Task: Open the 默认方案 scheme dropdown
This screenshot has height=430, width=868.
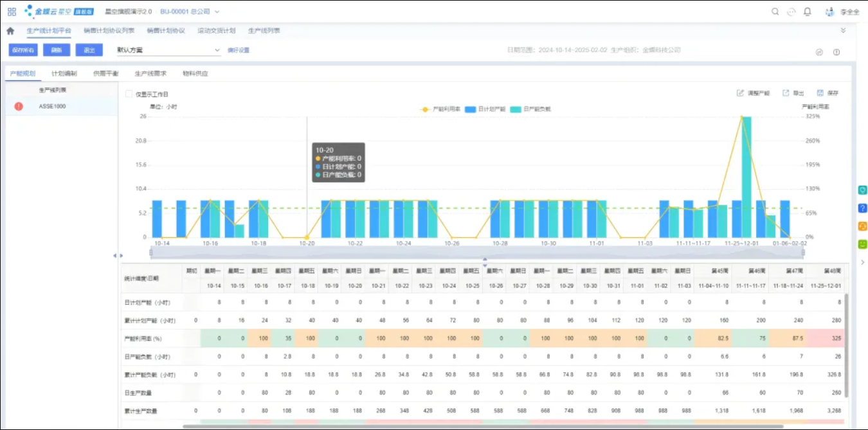Action: tap(168, 50)
